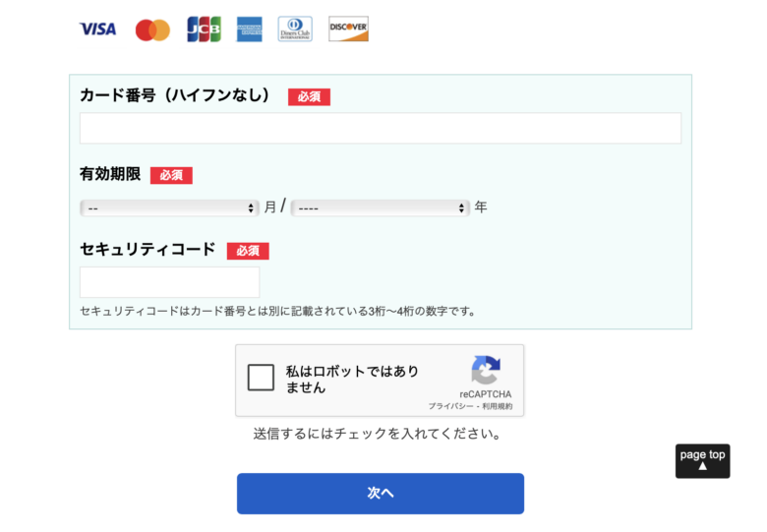
Task: Open the expiry month (月) dropdown
Action: 169,207
